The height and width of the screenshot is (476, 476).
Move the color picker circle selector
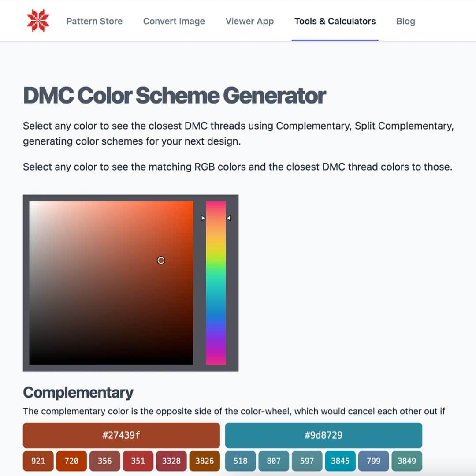[161, 260]
